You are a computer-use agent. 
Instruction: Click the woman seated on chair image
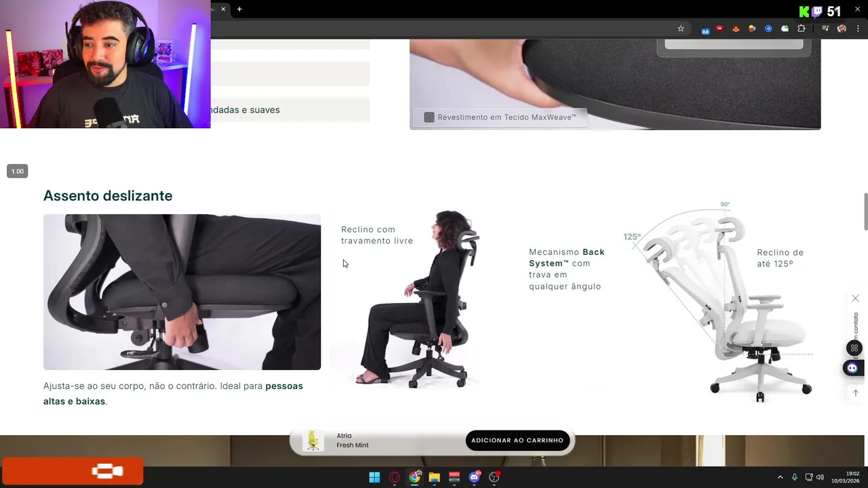[x=418, y=298]
